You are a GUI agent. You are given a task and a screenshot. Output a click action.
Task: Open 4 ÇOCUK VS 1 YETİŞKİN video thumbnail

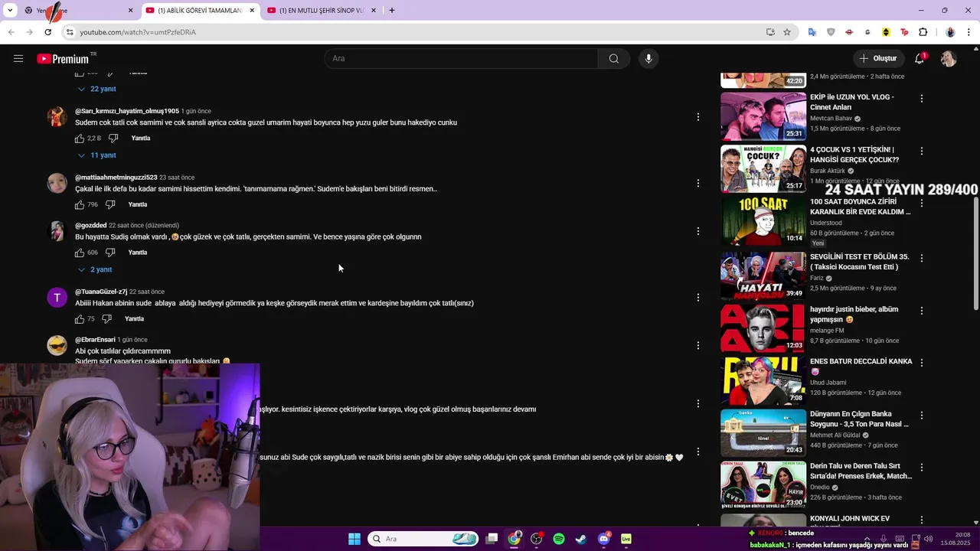pyautogui.click(x=763, y=168)
